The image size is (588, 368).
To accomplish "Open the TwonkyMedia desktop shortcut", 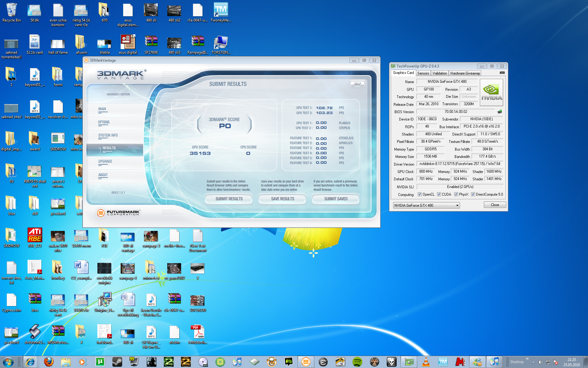I will 221,13.
